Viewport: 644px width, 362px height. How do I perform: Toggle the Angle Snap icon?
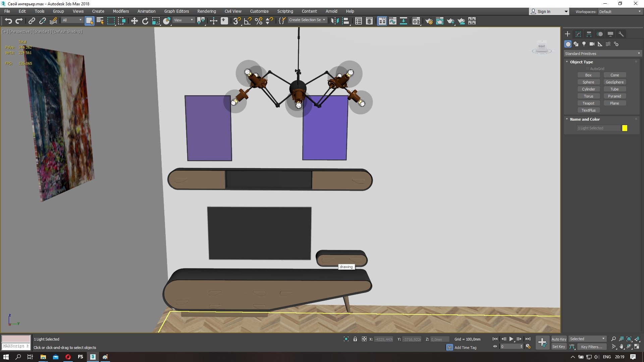[248, 21]
